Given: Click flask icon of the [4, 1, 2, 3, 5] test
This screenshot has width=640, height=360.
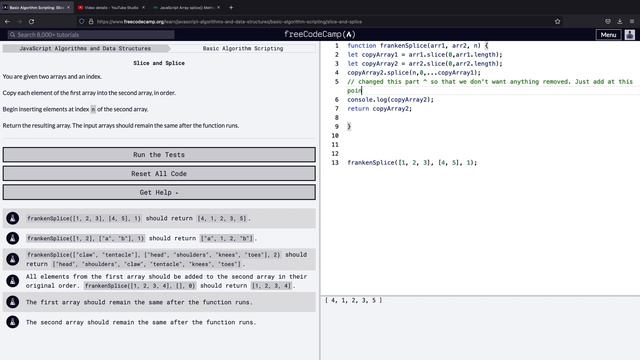Looking at the screenshot, I should (13, 218).
